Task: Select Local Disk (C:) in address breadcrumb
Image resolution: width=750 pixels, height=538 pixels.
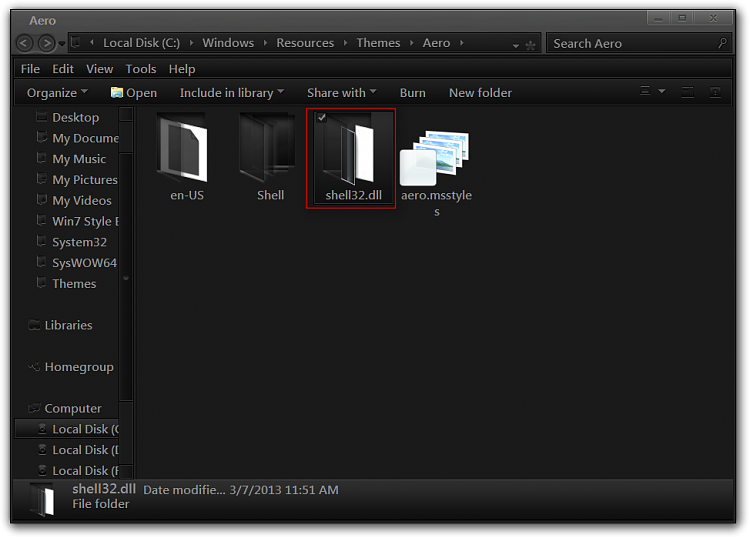Action: (x=142, y=43)
